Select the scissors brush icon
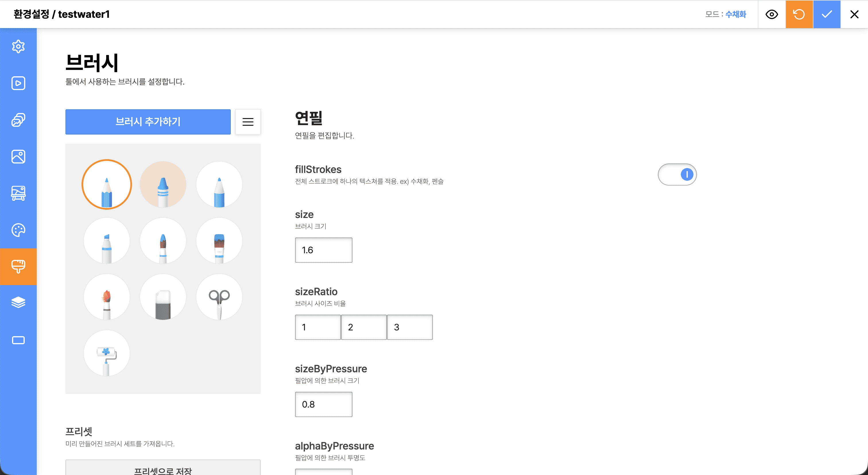This screenshot has width=868, height=475. click(219, 297)
